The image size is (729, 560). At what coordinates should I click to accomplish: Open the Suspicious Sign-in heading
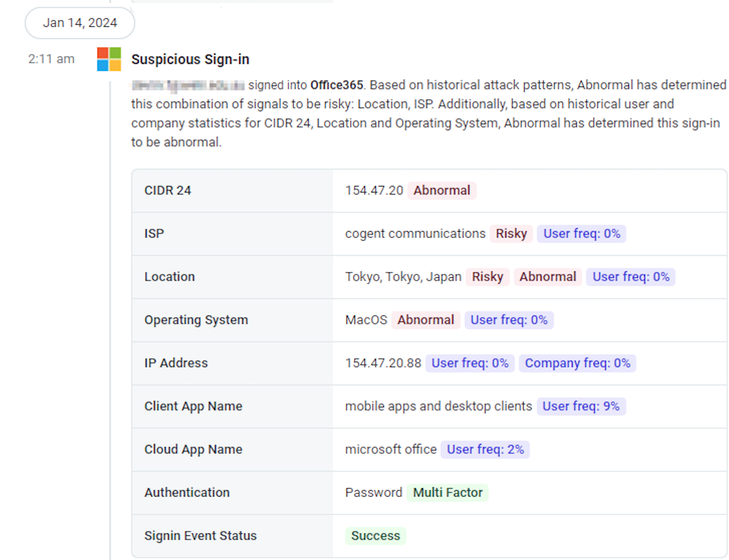pos(190,59)
